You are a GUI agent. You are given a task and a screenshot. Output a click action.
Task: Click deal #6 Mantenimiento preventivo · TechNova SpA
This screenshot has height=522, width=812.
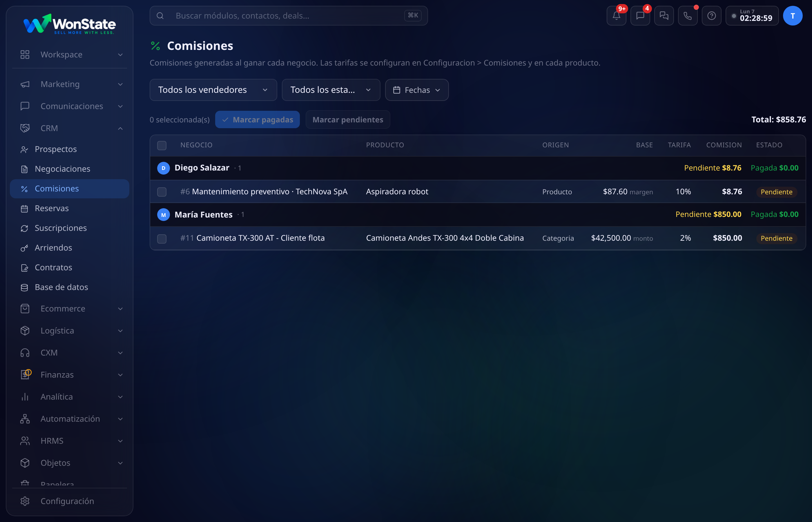[x=264, y=191]
